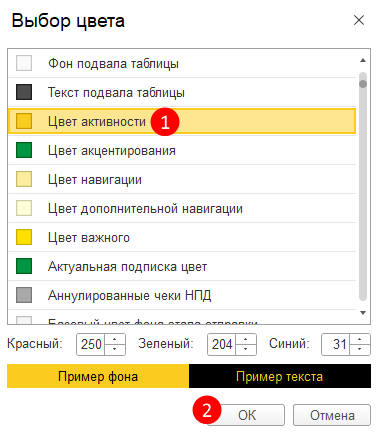Select the Цвет важного yellow swatch

[24, 237]
